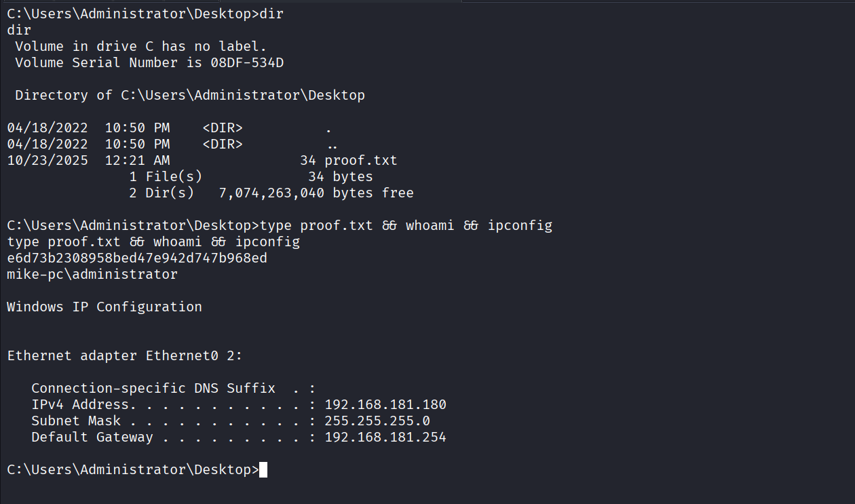Click the "Windows IP Configuration" heading
The image size is (855, 504).
[x=104, y=307]
